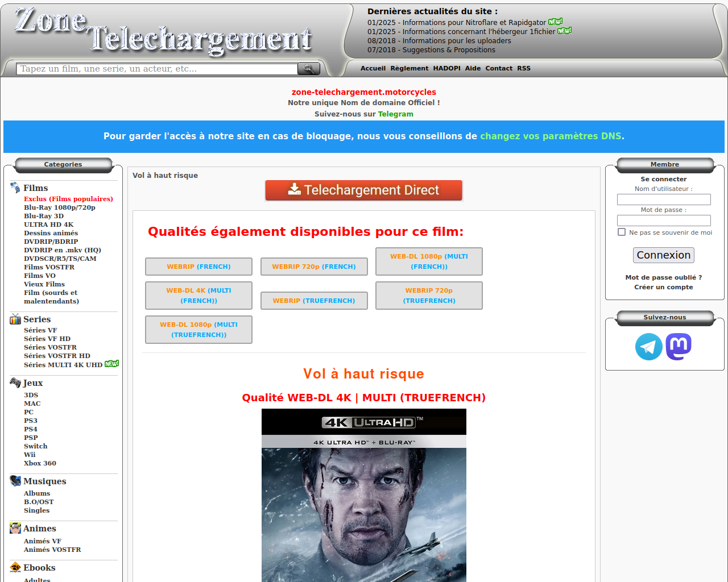Viewport: 728px width, 582px height.
Task: Open Switch games category
Action: pos(36,446)
